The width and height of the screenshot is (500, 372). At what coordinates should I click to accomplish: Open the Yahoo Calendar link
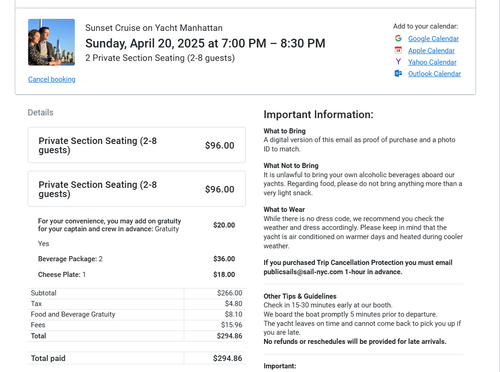432,62
